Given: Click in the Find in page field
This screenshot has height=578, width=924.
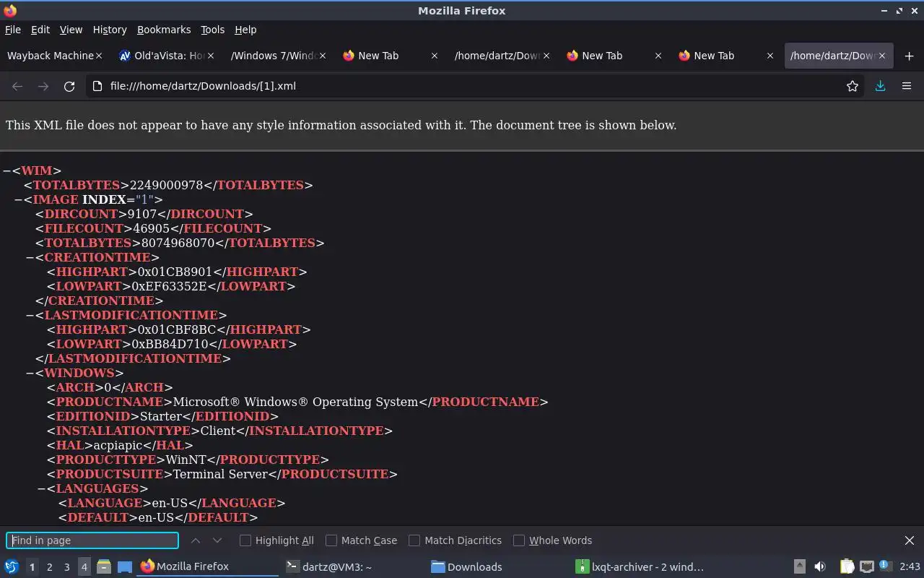Looking at the screenshot, I should point(92,540).
